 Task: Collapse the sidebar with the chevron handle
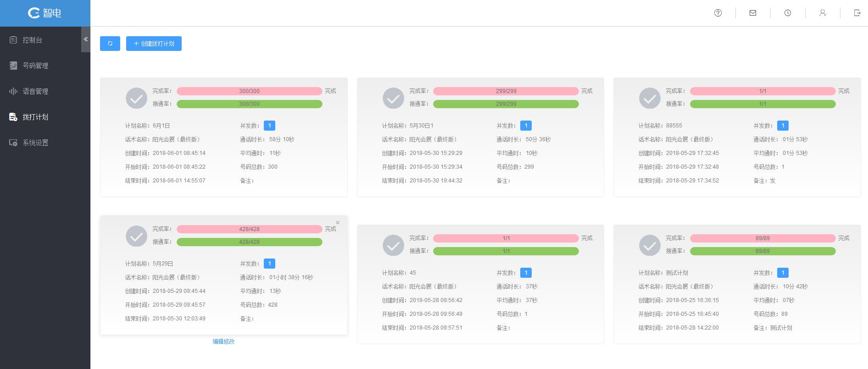(86, 39)
